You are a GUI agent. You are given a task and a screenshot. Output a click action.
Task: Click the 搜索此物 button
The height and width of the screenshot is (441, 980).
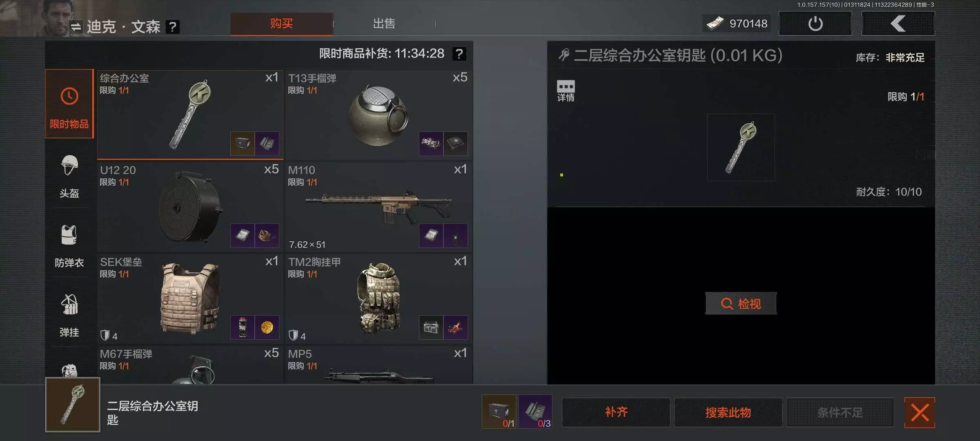(728, 412)
